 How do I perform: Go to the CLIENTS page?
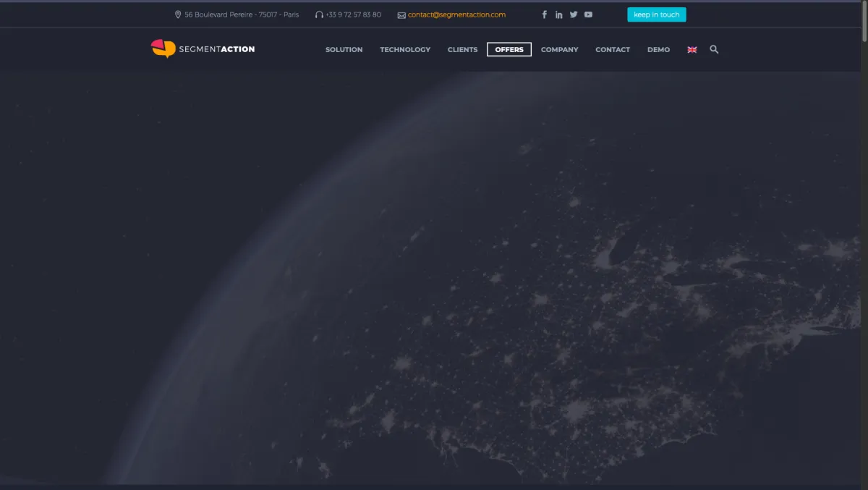[463, 49]
